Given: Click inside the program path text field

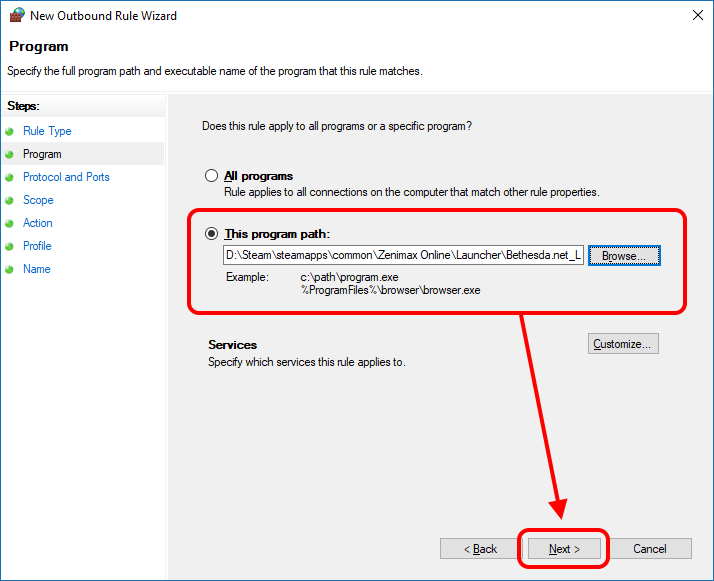Looking at the screenshot, I should (403, 256).
